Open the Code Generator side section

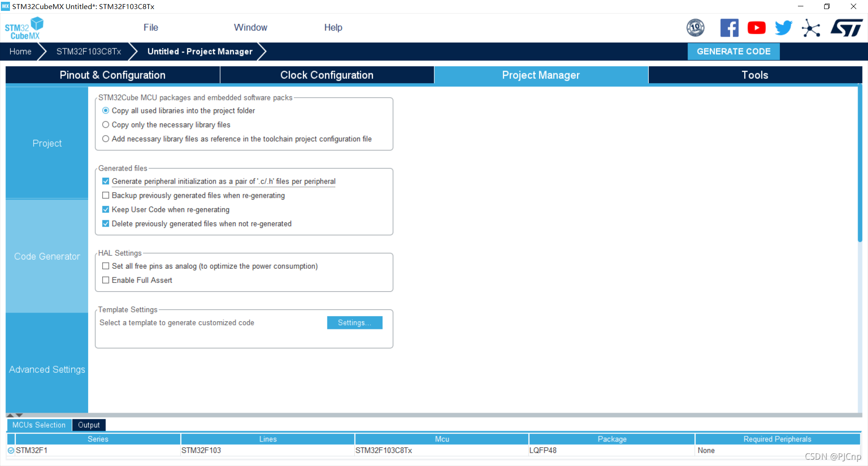[47, 256]
